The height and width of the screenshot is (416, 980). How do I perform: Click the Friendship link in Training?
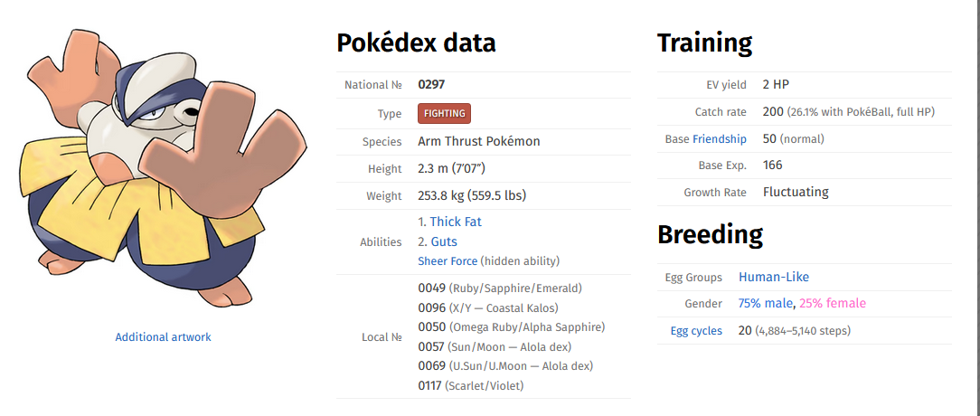point(720,139)
